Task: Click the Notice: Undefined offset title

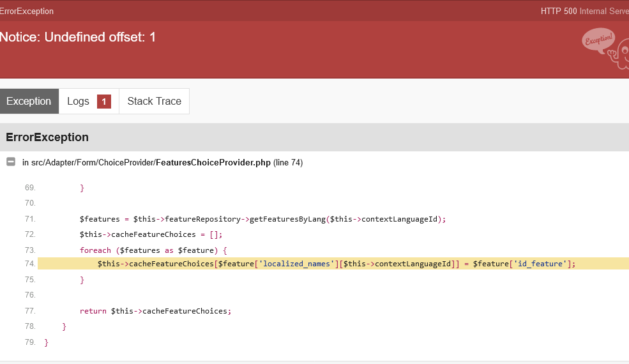Action: pos(77,37)
